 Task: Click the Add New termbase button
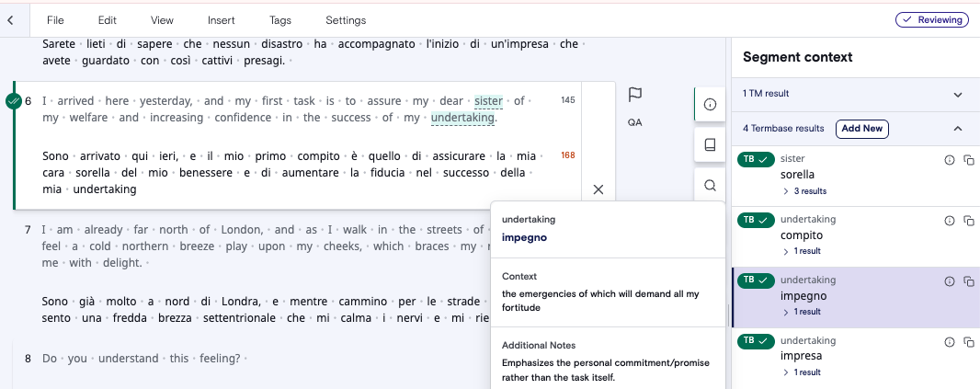coord(862,128)
